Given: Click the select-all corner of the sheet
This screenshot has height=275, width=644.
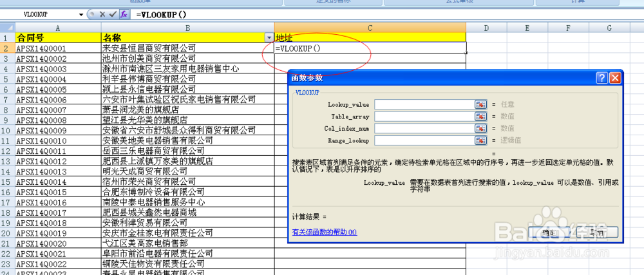Looking at the screenshot, I should tap(7, 28).
